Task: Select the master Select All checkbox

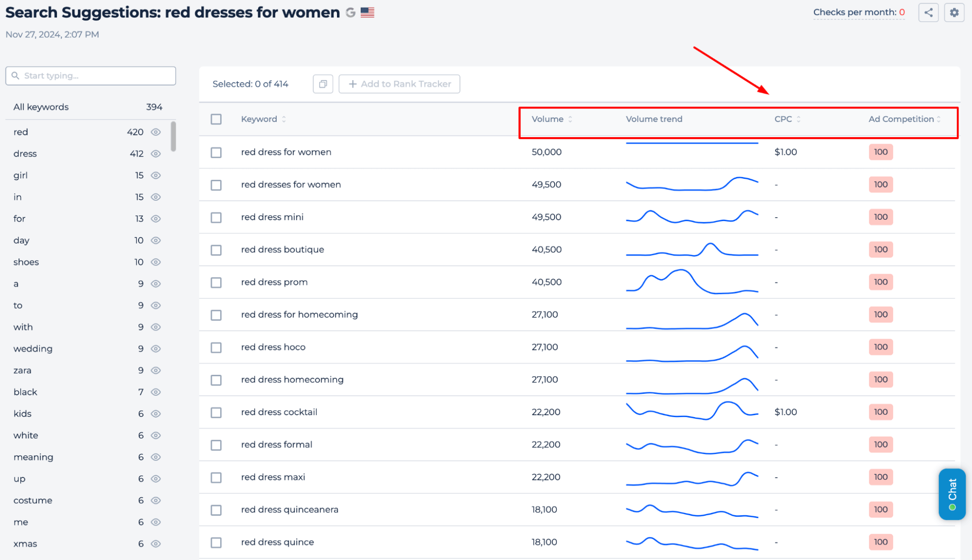Action: pyautogui.click(x=216, y=119)
